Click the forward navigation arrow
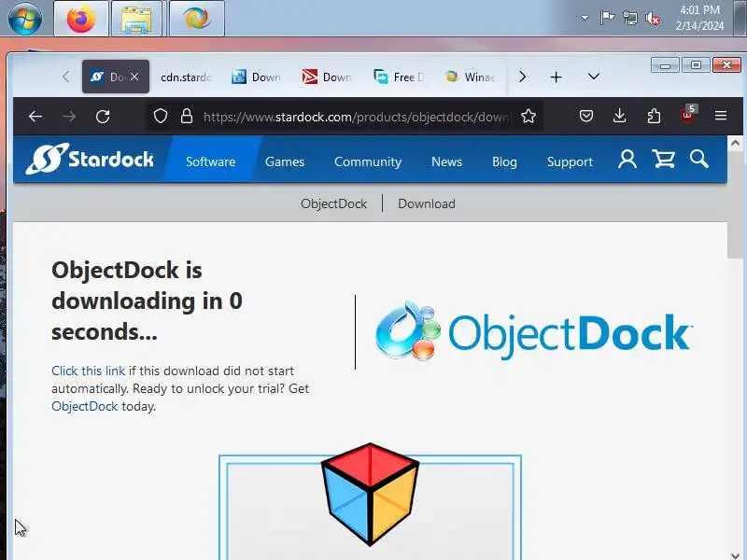Image resolution: width=747 pixels, height=560 pixels. pyautogui.click(x=69, y=116)
